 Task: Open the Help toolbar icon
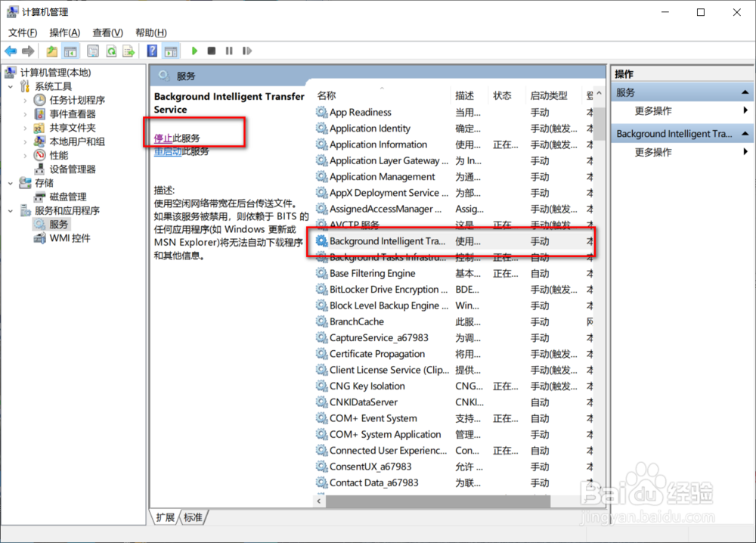(152, 51)
